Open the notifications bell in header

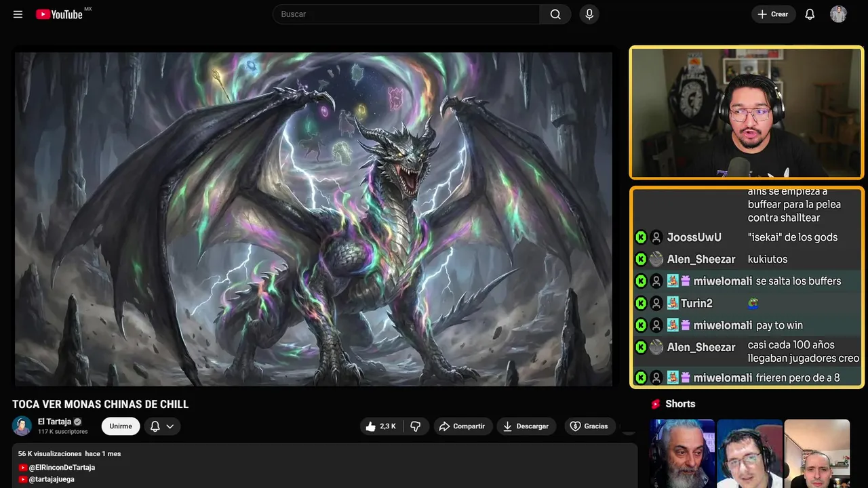tap(810, 14)
